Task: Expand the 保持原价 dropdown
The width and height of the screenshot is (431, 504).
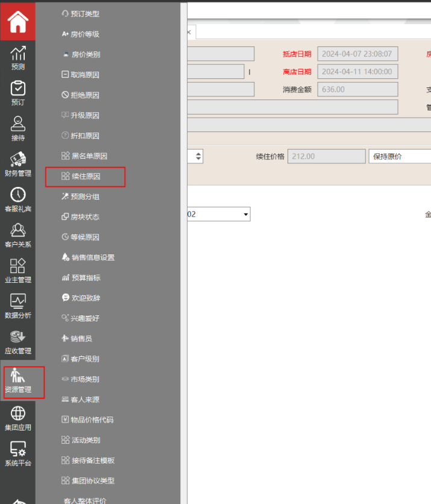Action: (x=399, y=156)
